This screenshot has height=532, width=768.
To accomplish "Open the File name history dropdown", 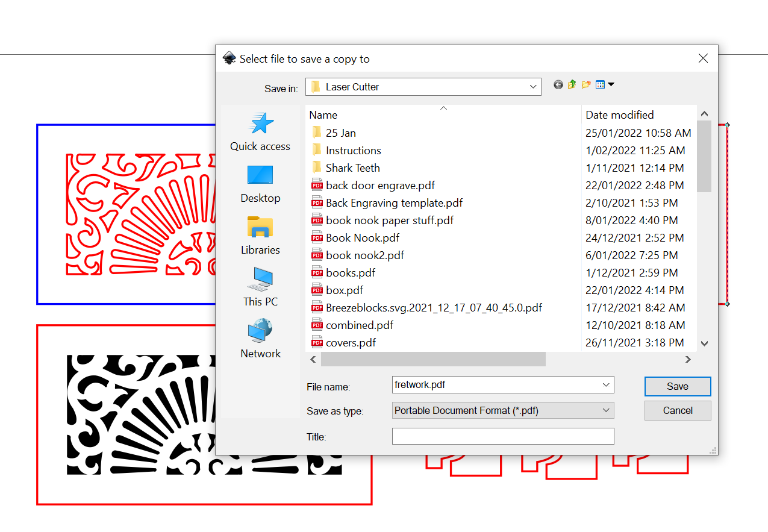I will 605,384.
